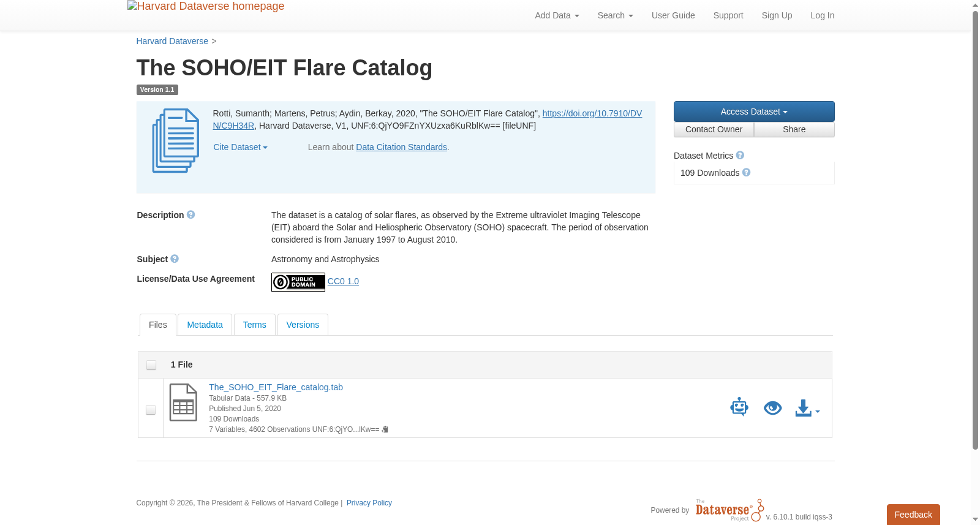Click the Version 1.1 badge

(157, 89)
